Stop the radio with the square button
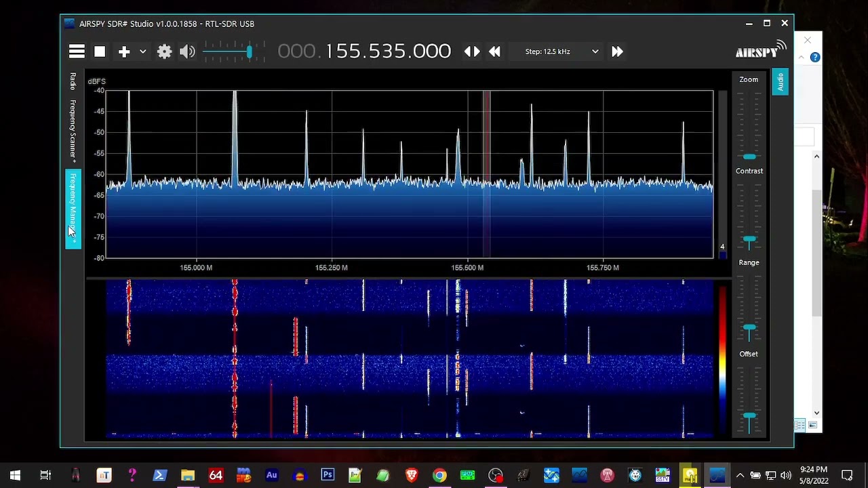Viewport: 868px width, 488px height. 100,52
